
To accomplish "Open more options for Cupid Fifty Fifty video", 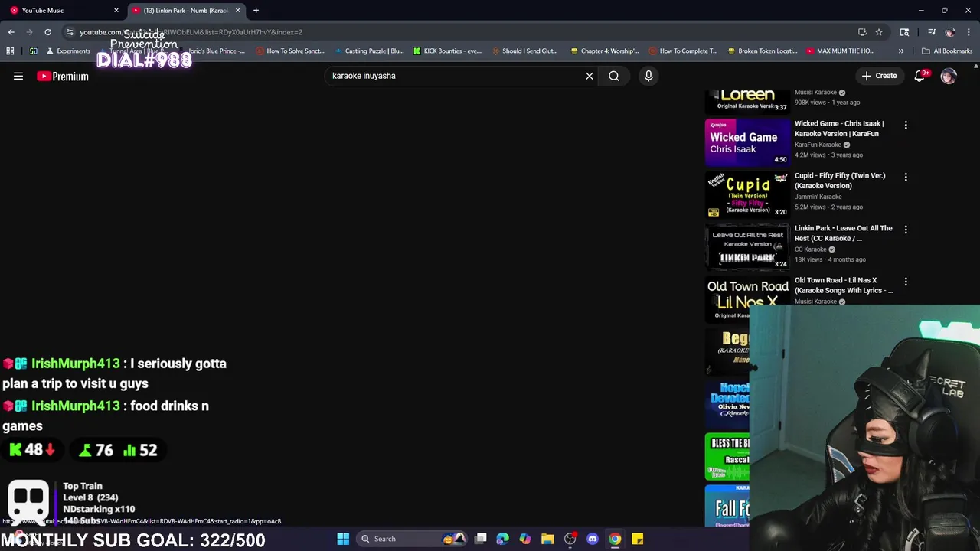I will click(906, 177).
